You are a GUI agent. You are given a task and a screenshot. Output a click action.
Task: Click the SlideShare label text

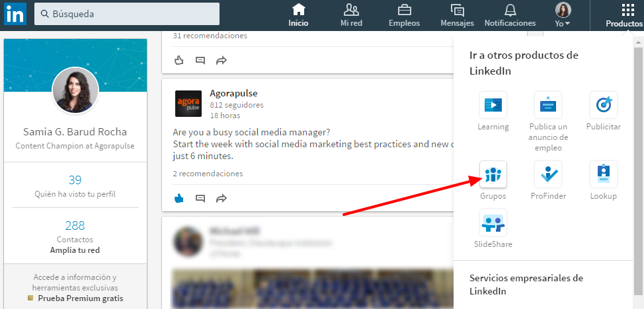tap(493, 244)
